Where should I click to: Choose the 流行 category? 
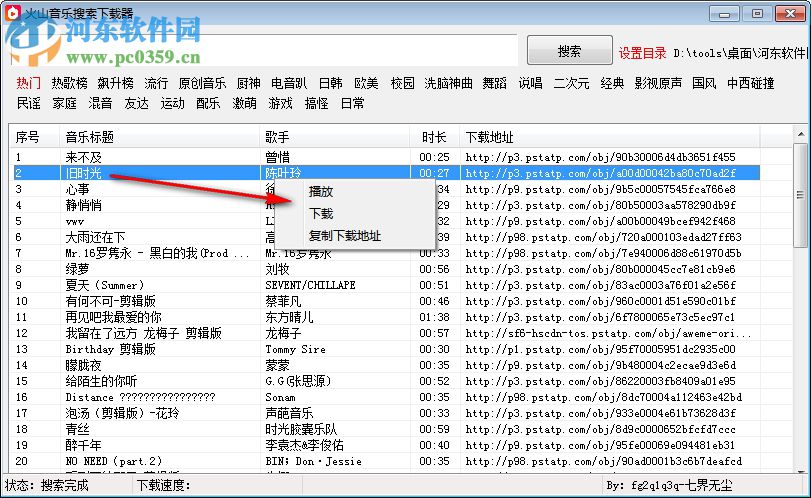156,83
